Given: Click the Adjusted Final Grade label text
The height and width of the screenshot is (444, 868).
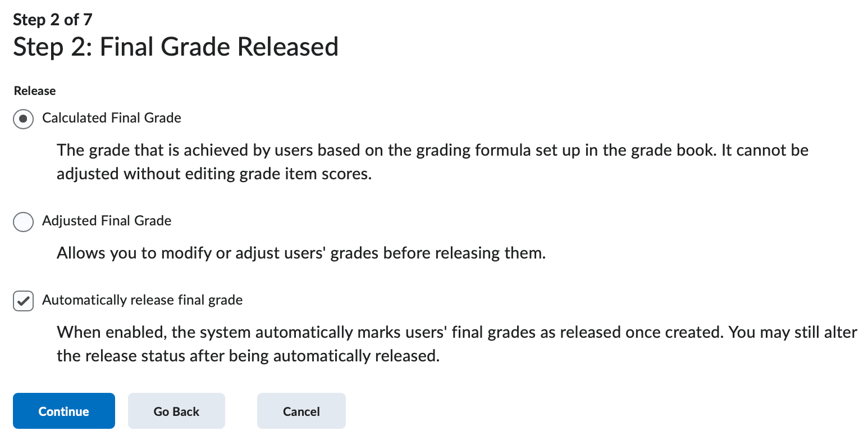Looking at the screenshot, I should 106,221.
